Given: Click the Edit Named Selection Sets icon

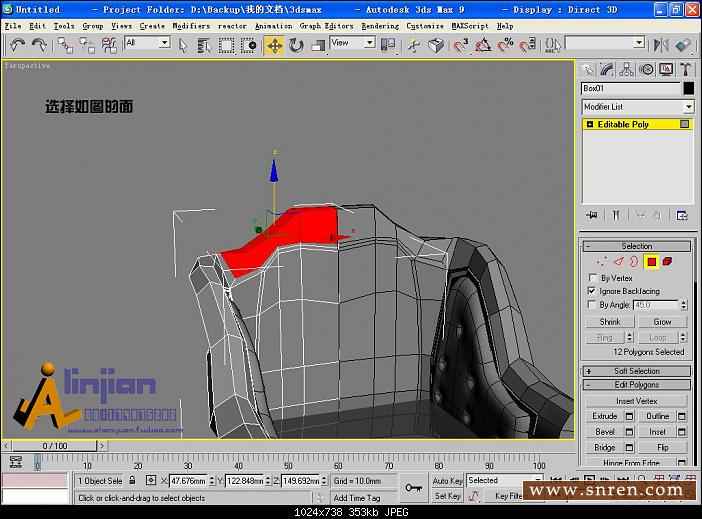Looking at the screenshot, I should click(x=552, y=45).
